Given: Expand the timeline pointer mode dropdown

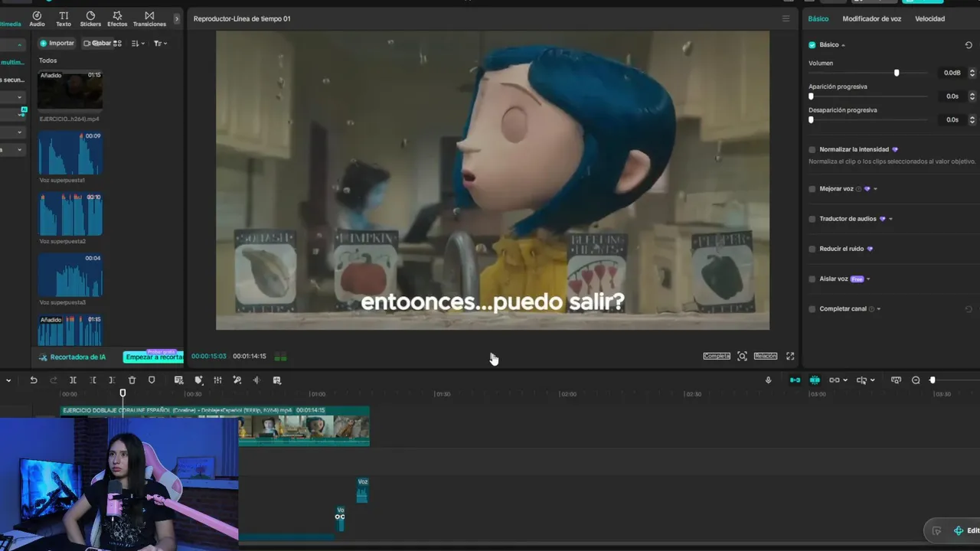Looking at the screenshot, I should click(x=8, y=380).
